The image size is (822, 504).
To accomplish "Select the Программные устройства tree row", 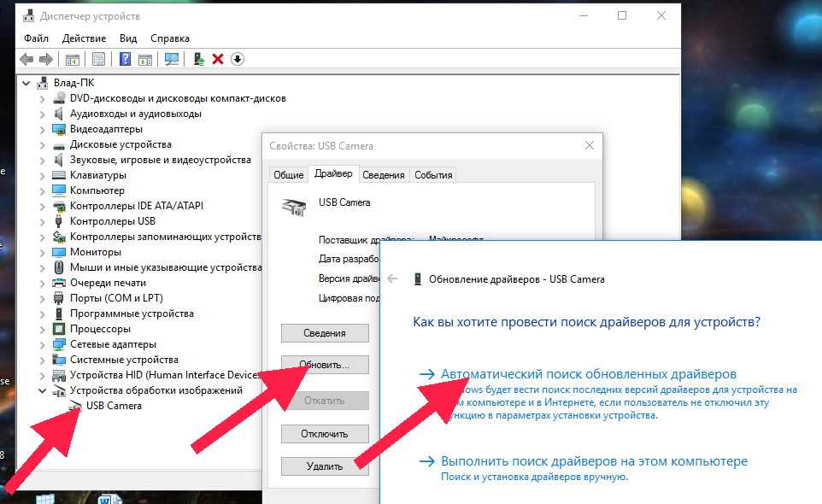I will coord(132,314).
